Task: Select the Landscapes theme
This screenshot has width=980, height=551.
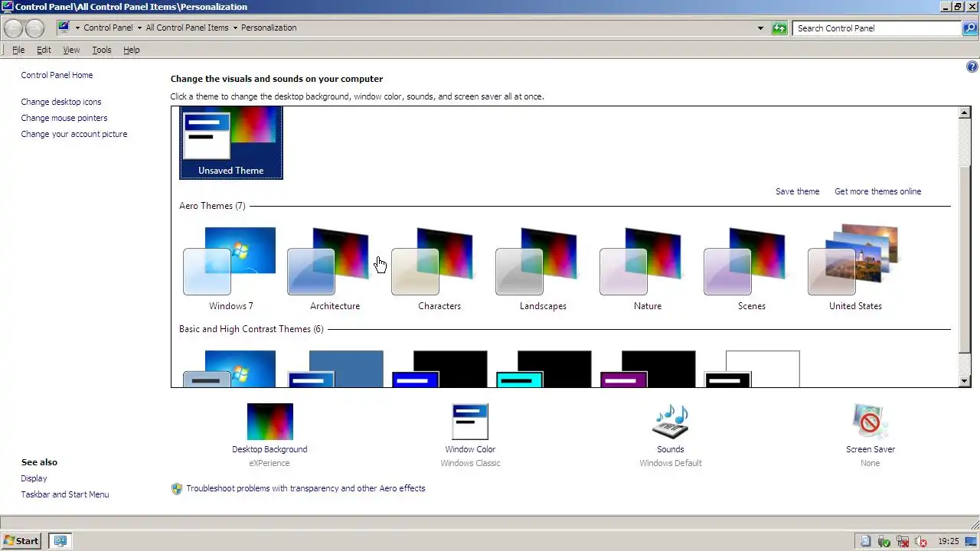Action: click(x=543, y=269)
